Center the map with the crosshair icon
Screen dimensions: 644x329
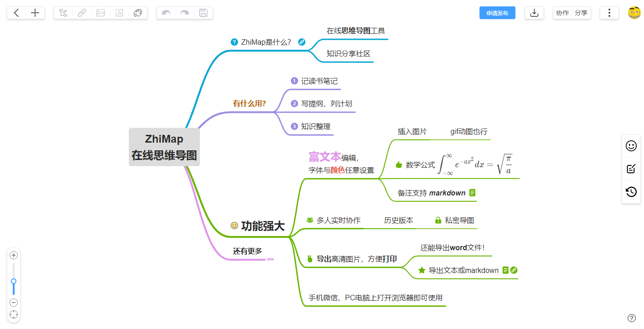(x=14, y=314)
